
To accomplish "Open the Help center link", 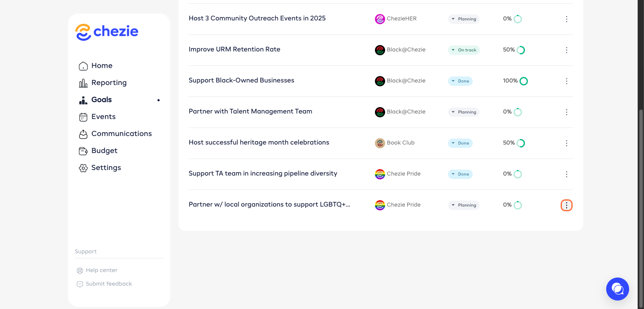I will coord(101,270).
